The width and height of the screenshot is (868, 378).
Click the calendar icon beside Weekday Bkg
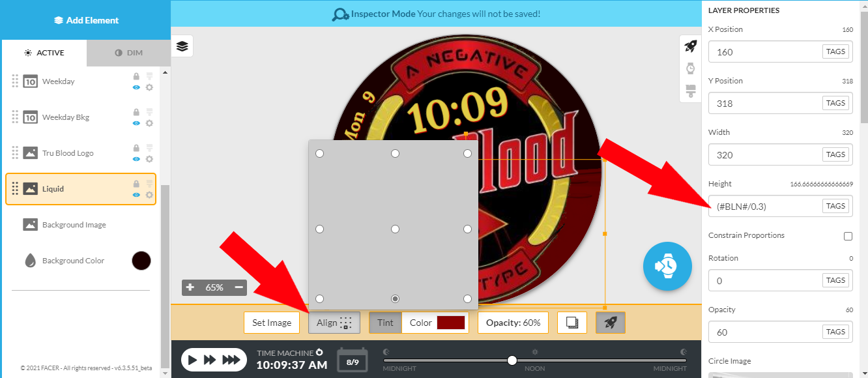(30, 117)
